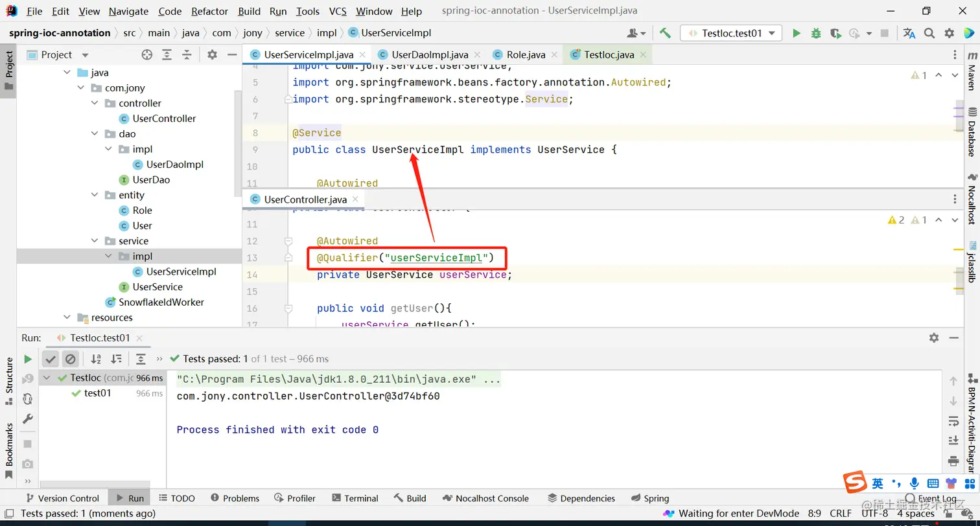Switch Sogou input to English/Chinese mode

[x=878, y=483]
